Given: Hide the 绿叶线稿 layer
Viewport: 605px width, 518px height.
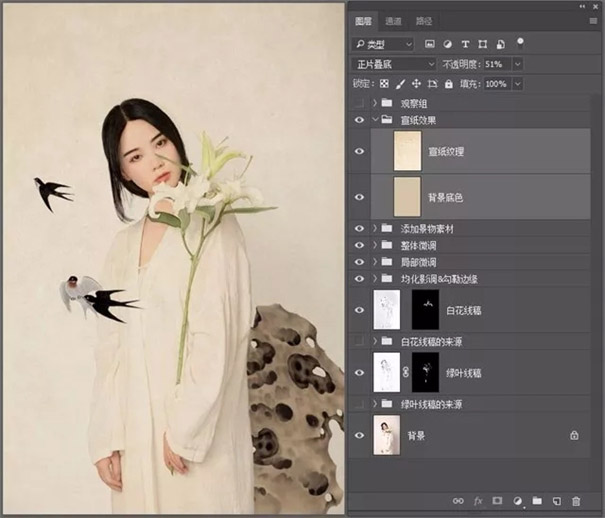Looking at the screenshot, I should pos(359,373).
